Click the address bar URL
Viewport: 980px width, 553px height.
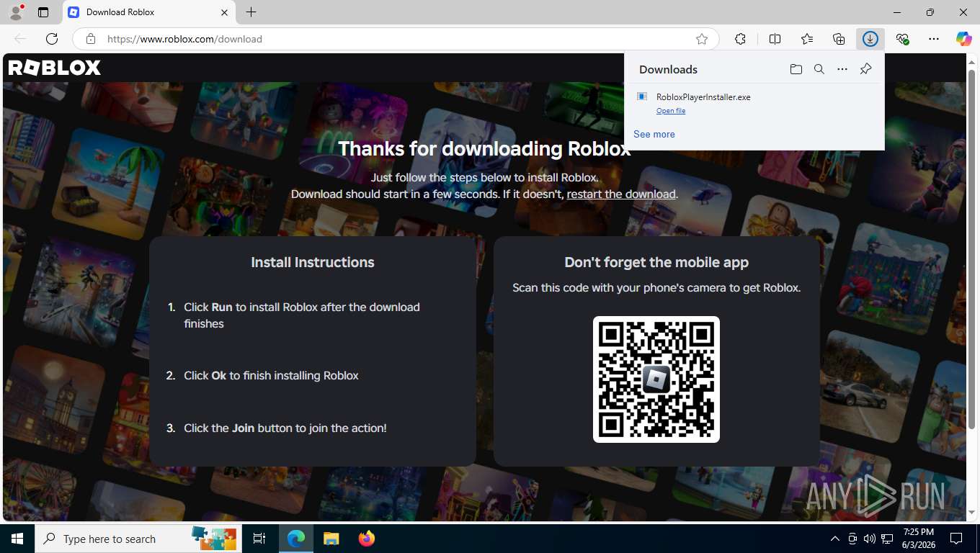click(x=184, y=39)
